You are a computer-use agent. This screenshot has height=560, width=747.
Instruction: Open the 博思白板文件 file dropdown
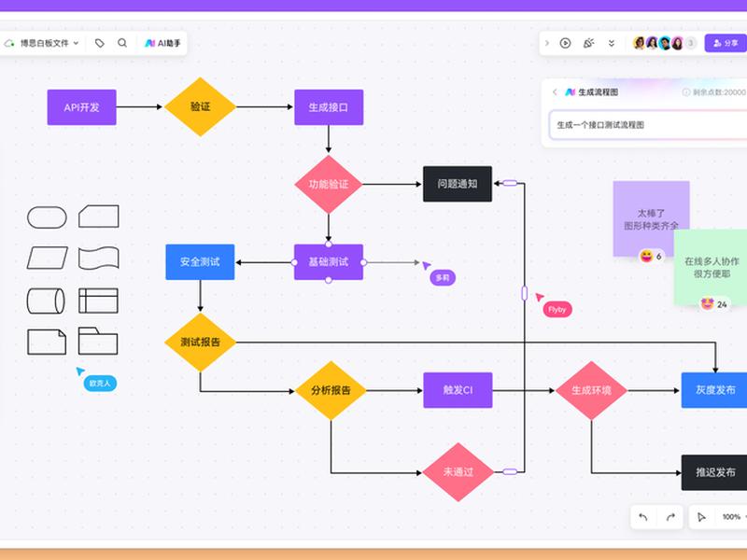tap(49, 43)
